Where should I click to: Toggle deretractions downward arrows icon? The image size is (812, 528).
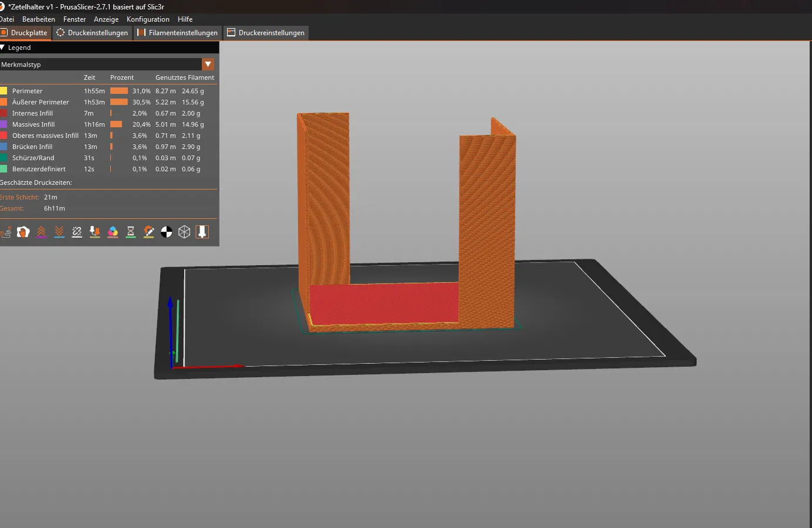(59, 232)
